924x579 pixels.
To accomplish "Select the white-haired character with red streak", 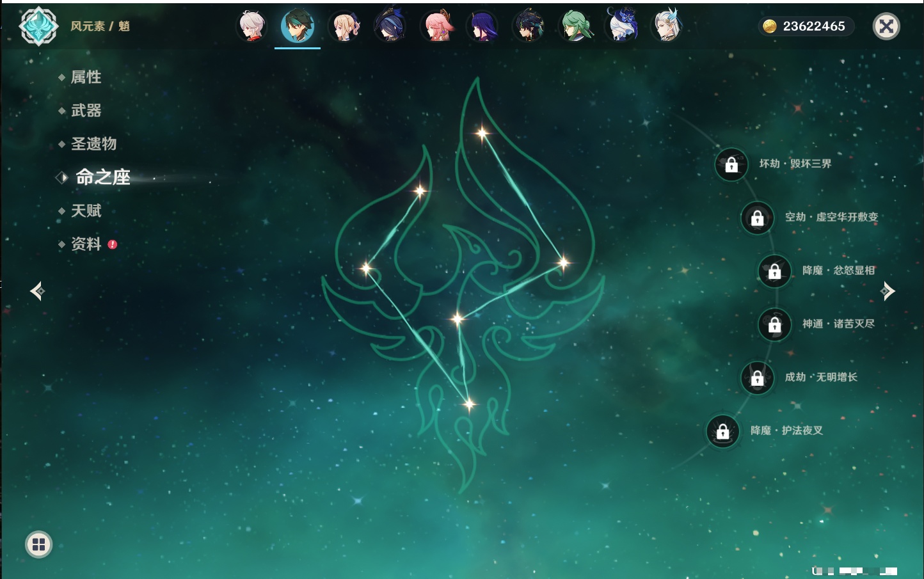I will 251,26.
